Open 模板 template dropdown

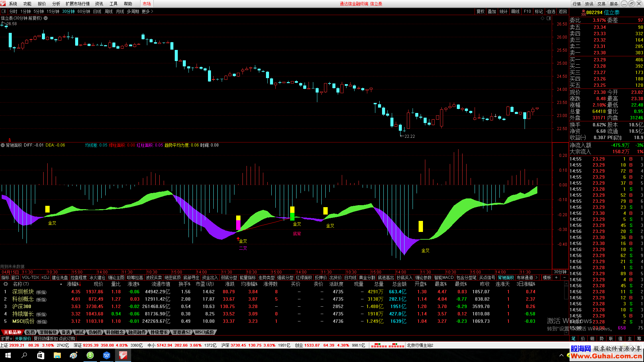547,278
